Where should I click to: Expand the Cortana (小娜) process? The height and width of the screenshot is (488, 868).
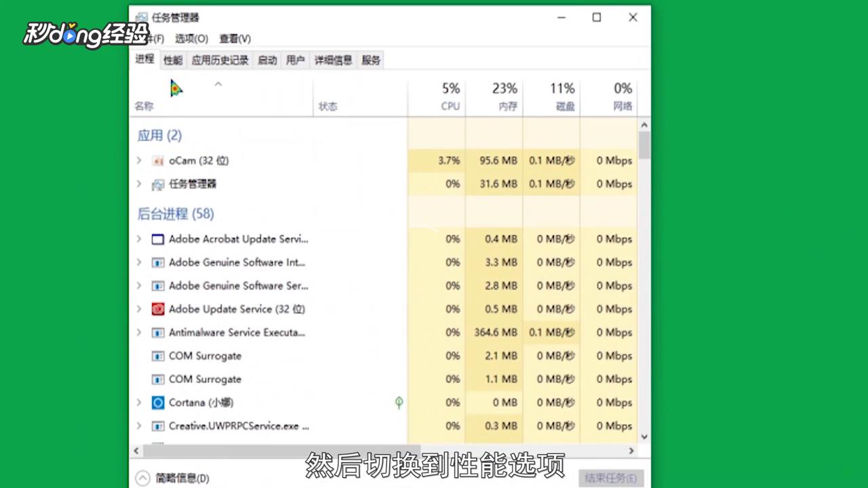pos(139,403)
